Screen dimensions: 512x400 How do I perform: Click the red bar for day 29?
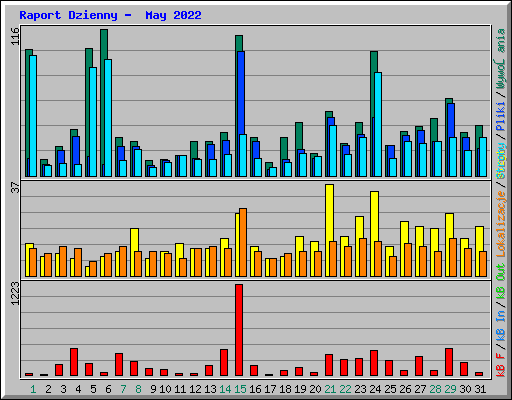point(449,362)
